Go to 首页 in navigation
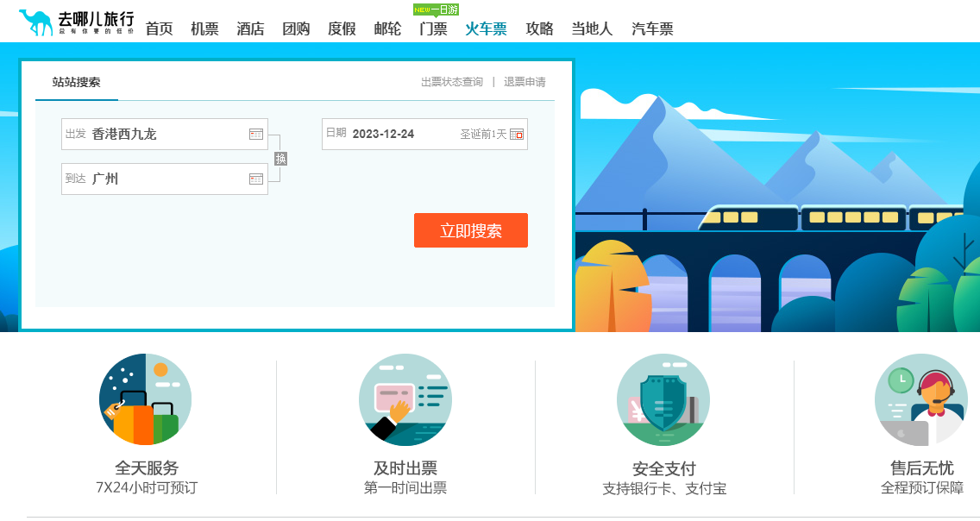The width and height of the screenshot is (980, 521). tap(160, 28)
